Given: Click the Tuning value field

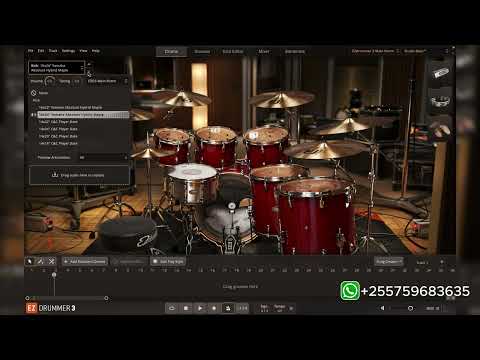Looking at the screenshot, I should click(77, 81).
